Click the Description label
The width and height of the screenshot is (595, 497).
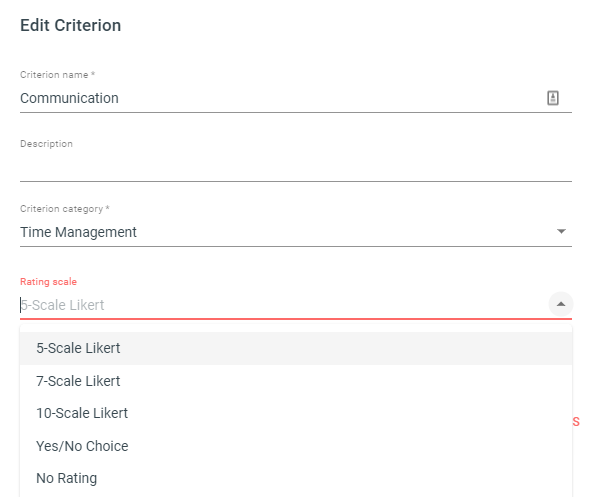point(46,144)
